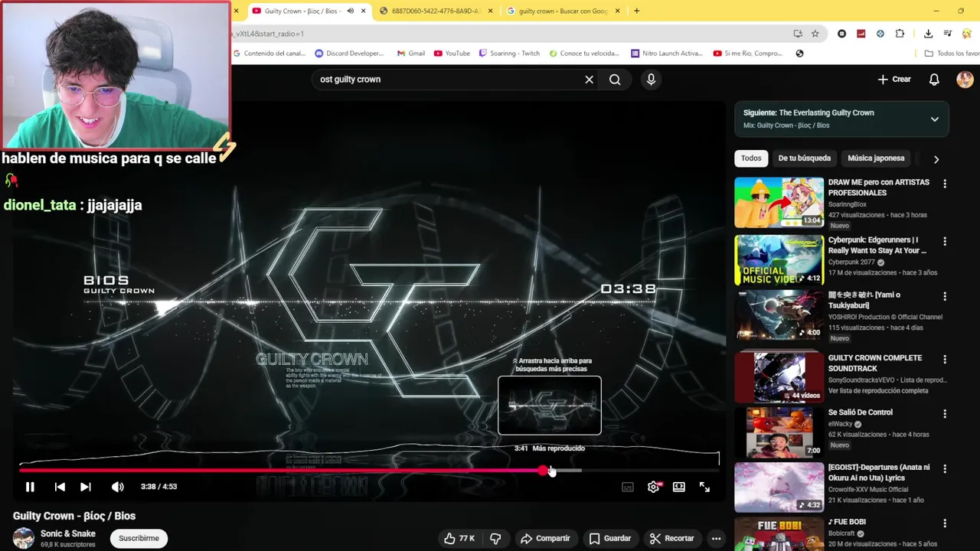Open the YouTube account avatar menu
Image resolution: width=980 pixels, height=551 pixels.
point(965,80)
